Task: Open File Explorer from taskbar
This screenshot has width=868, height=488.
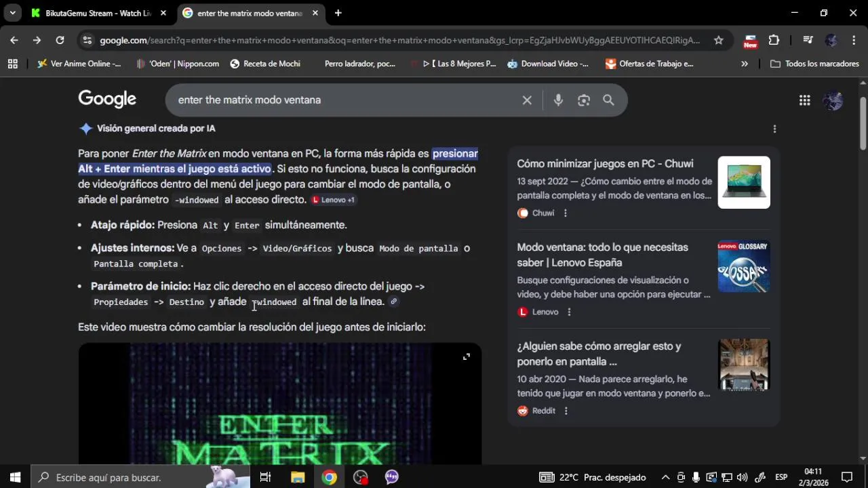Action: click(298, 477)
